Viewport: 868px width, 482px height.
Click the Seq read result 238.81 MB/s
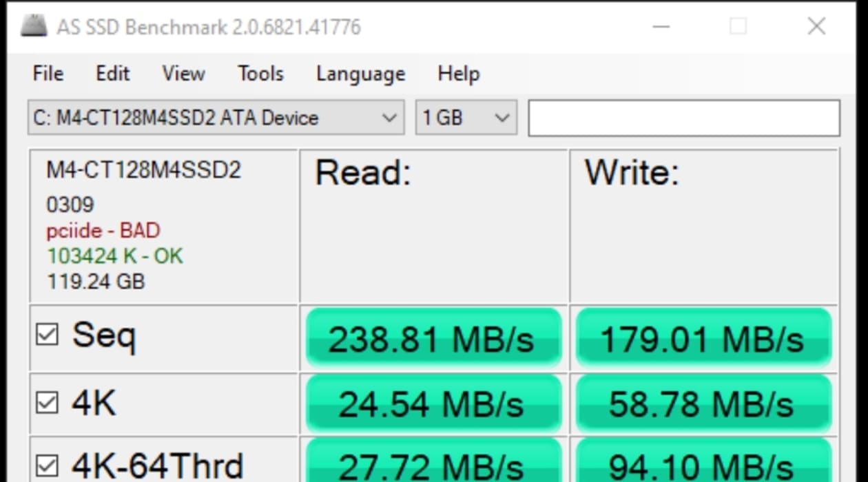[x=433, y=338]
